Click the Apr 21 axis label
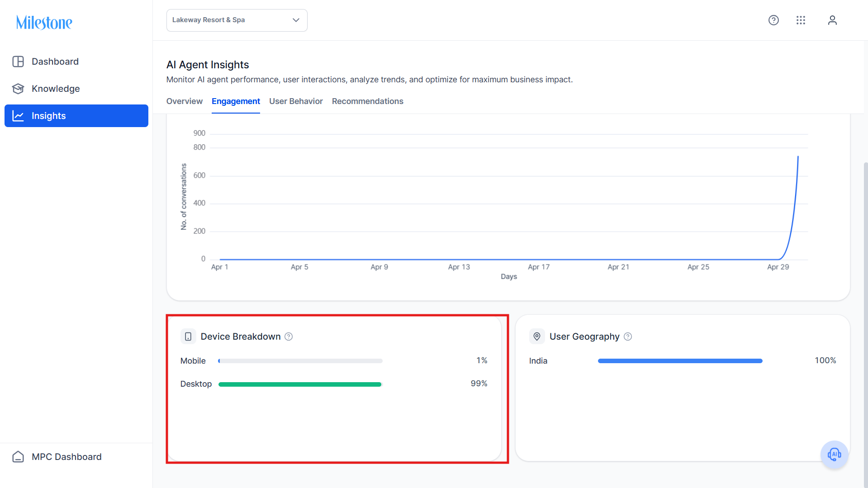This screenshot has height=488, width=868. (x=618, y=267)
